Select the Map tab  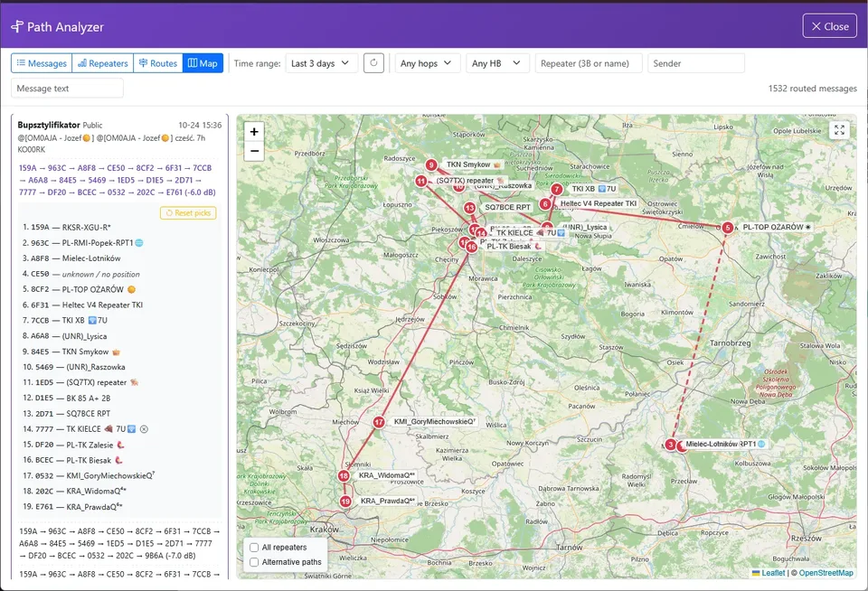tap(203, 63)
